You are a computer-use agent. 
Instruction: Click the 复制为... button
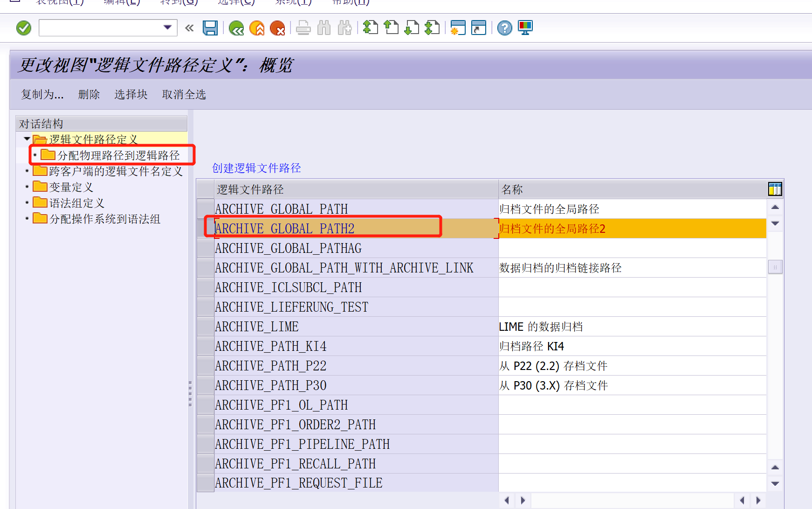point(42,95)
